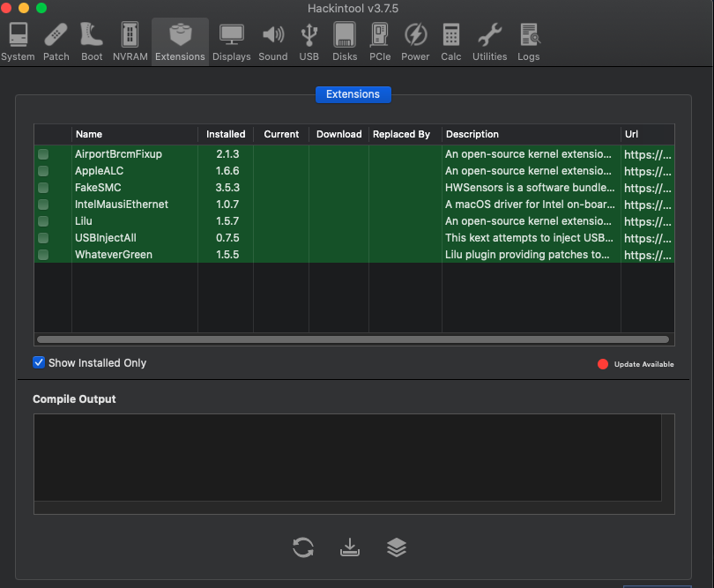The height and width of the screenshot is (588, 714).
Task: Uncheck Show Installed Only
Action: [x=39, y=362]
